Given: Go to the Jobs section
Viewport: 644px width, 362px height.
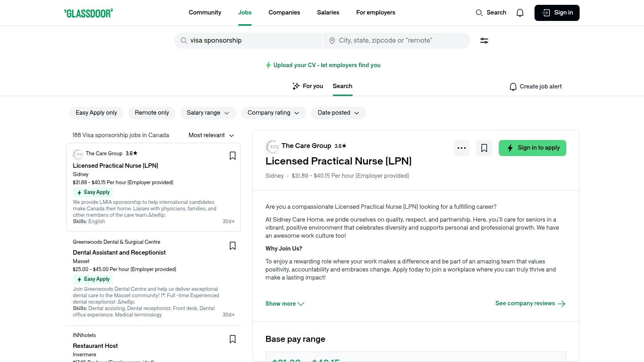Looking at the screenshot, I should (245, 12).
